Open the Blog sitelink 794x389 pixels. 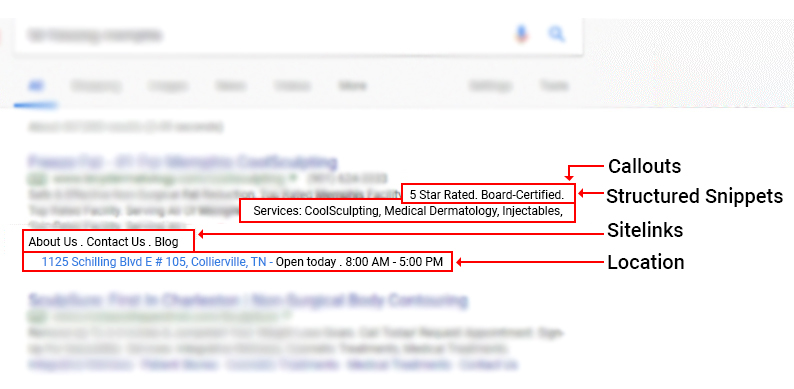166,242
